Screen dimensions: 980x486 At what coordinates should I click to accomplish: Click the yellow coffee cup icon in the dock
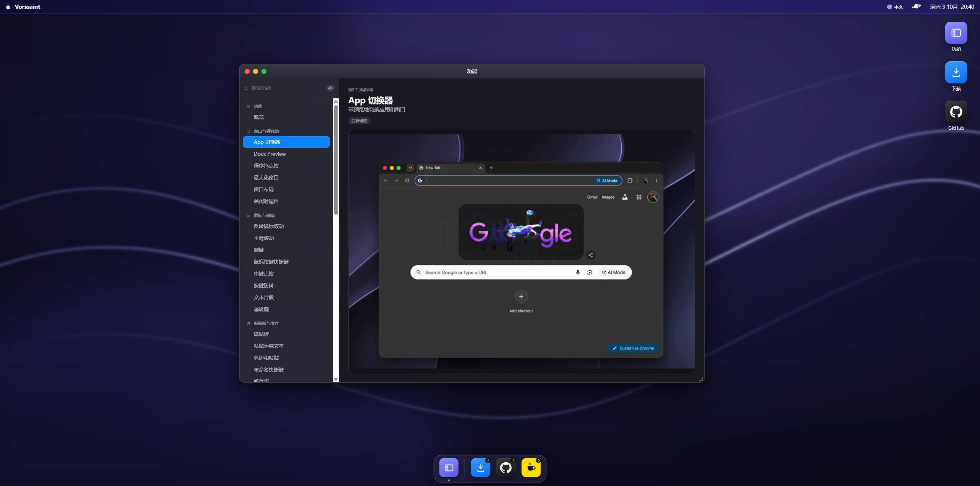point(531,467)
